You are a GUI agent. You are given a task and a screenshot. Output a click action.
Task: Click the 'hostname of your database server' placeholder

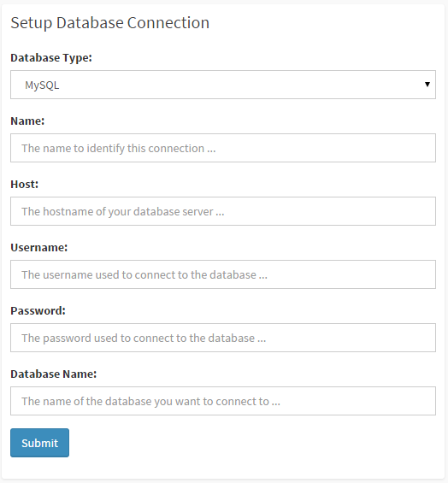coord(128,212)
